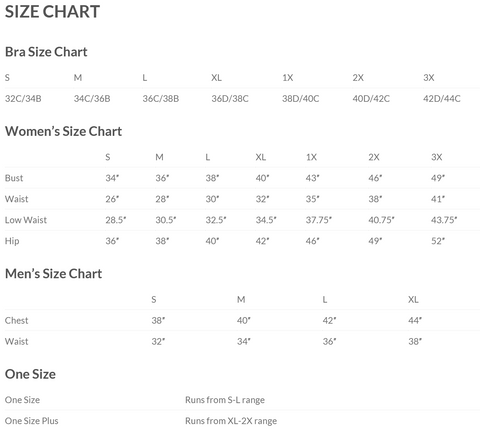Click the SIZE CHART main heading
Image resolution: width=480 pixels, height=443 pixels.
pyautogui.click(x=52, y=12)
